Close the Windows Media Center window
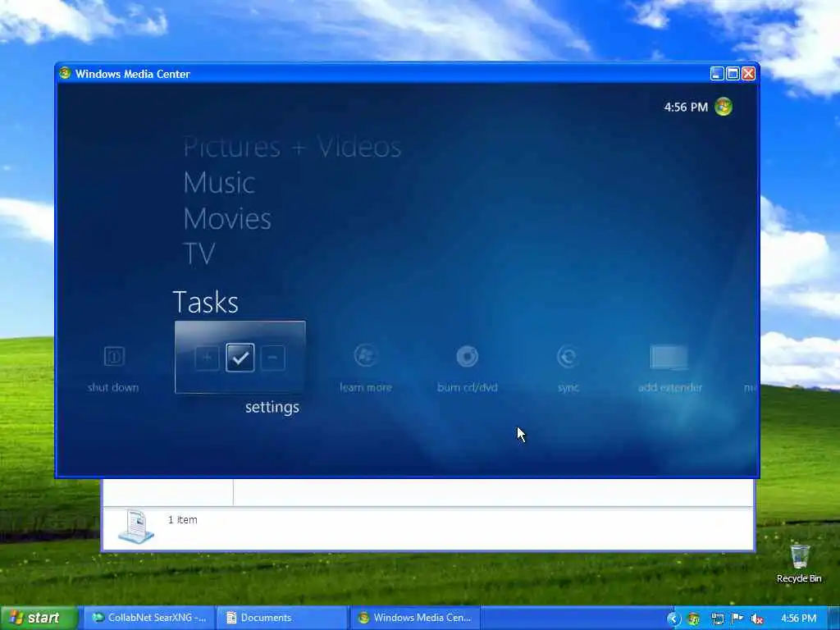840x630 pixels. (x=748, y=73)
